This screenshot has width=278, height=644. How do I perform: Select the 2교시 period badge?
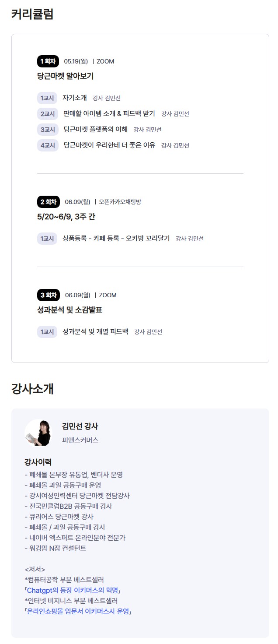click(x=48, y=114)
